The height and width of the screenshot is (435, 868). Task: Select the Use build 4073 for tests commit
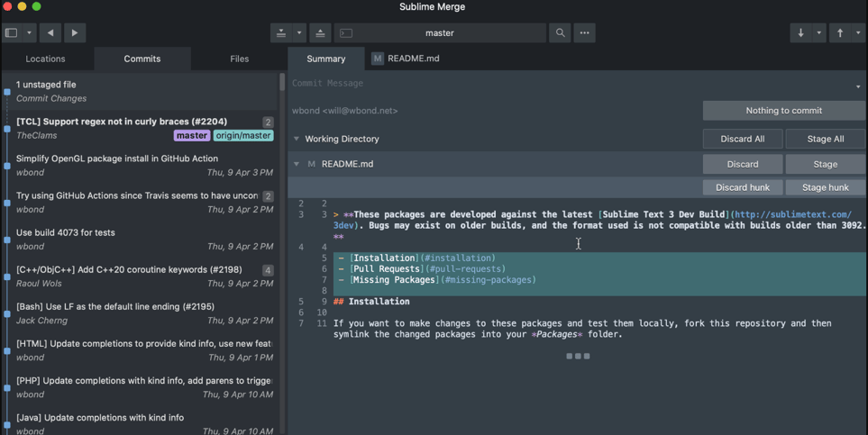point(140,240)
